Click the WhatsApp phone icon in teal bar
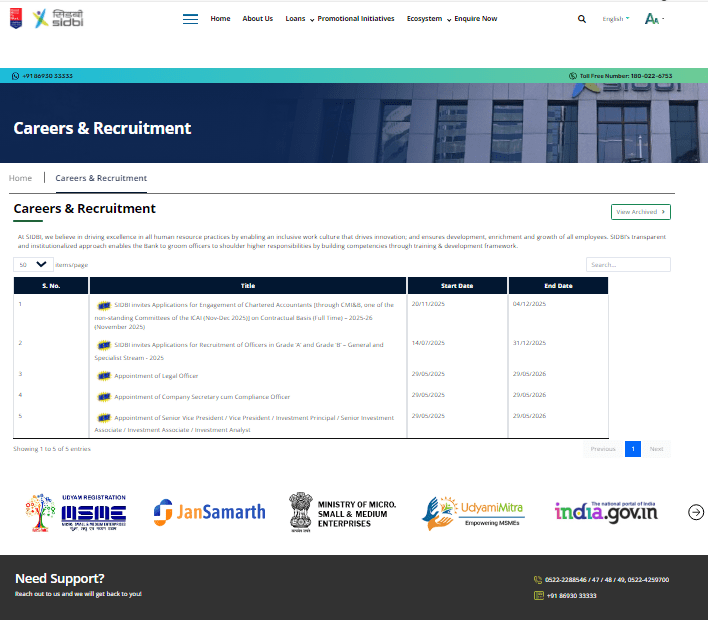 pyautogui.click(x=15, y=76)
